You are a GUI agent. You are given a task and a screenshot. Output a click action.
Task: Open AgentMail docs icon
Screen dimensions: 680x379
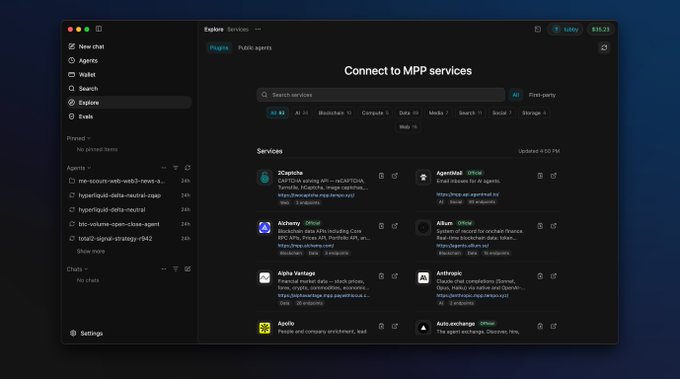point(540,176)
